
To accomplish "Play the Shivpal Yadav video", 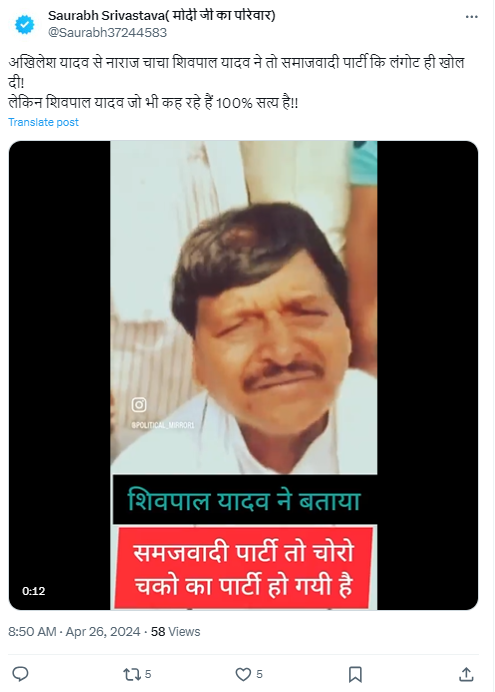I will pos(244,375).
